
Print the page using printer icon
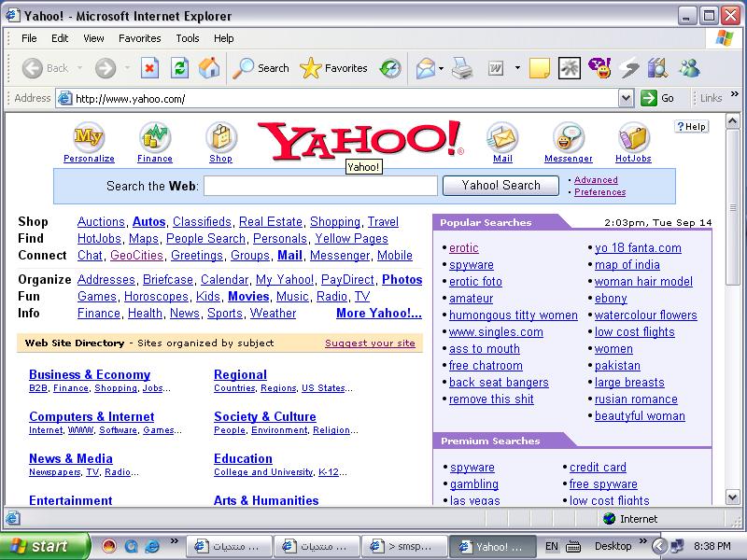coord(461,68)
